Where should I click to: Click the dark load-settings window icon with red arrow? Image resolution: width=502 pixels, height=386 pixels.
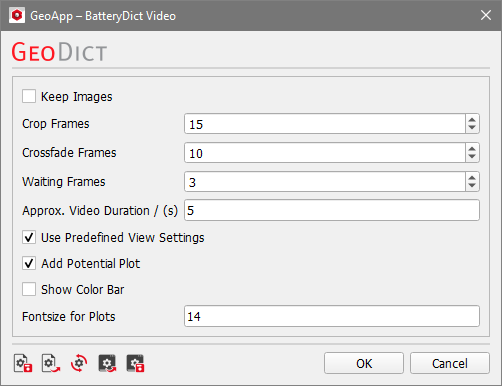(107, 363)
